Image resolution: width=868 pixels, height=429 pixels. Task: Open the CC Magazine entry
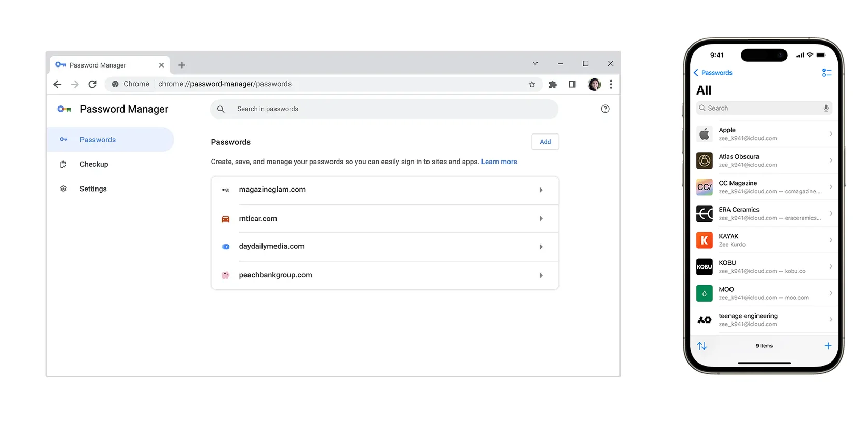click(764, 187)
